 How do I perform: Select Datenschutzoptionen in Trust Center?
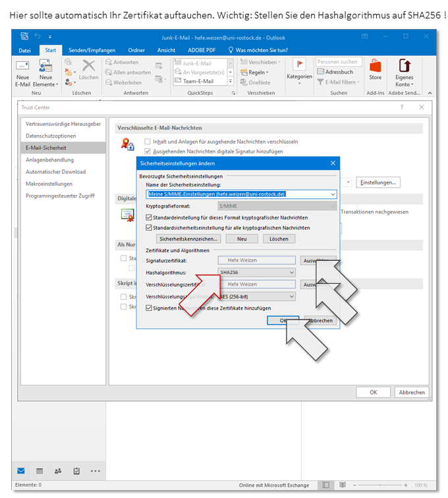63,136
